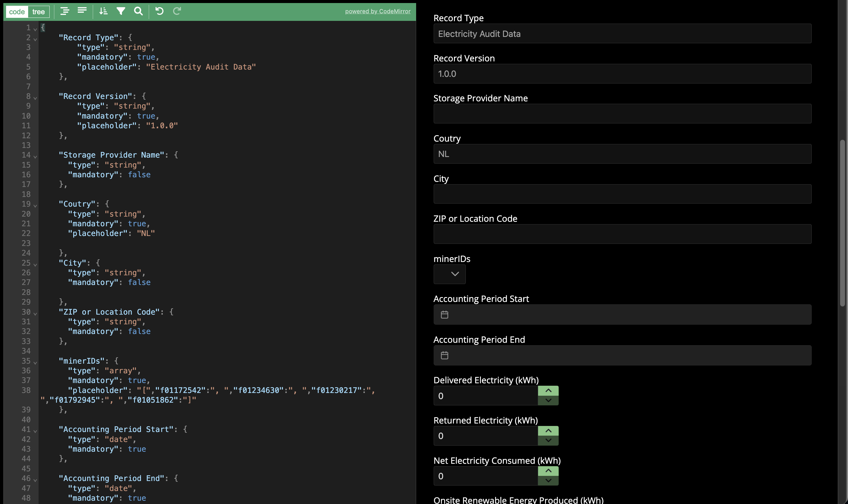Select the format JSON icon
The height and width of the screenshot is (504, 848).
(x=64, y=11)
